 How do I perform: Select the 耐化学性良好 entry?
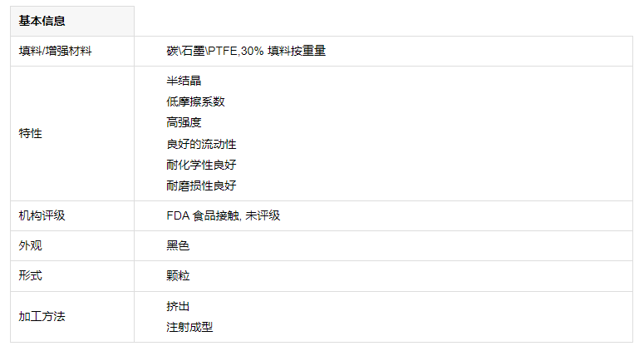[x=201, y=165]
